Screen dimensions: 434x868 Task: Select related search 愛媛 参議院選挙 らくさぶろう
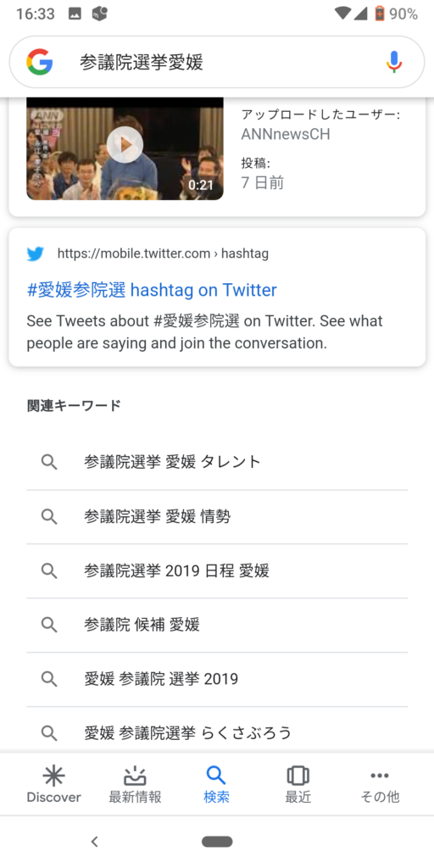tap(217, 731)
